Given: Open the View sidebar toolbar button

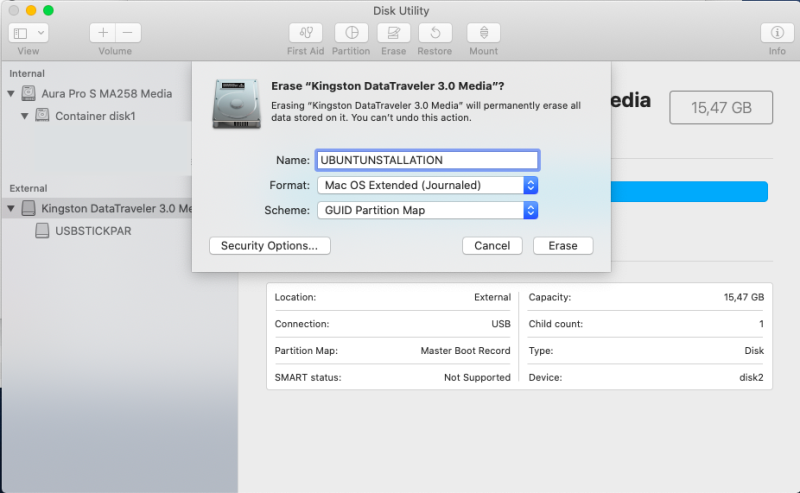Looking at the screenshot, I should (20, 33).
